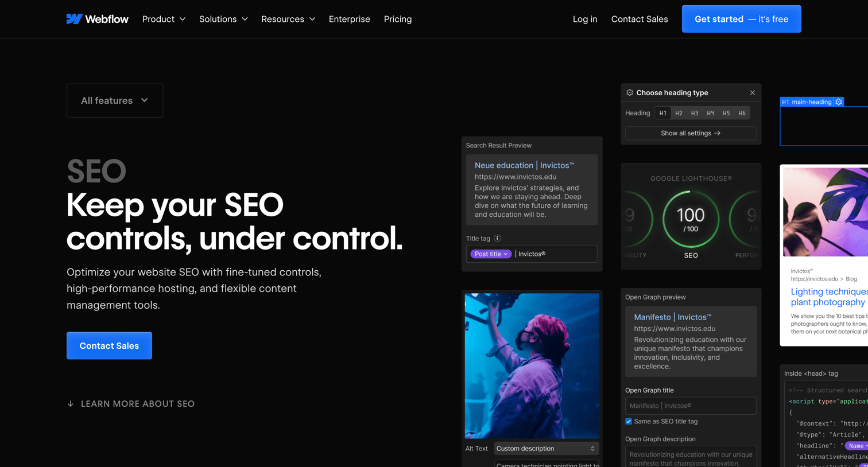Open the Product menu
This screenshot has width=868, height=467.
164,19
